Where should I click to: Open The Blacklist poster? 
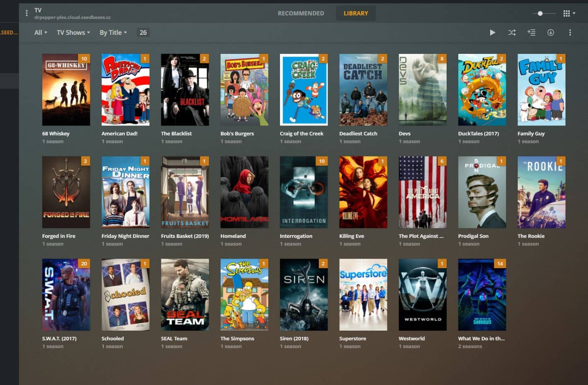click(185, 90)
